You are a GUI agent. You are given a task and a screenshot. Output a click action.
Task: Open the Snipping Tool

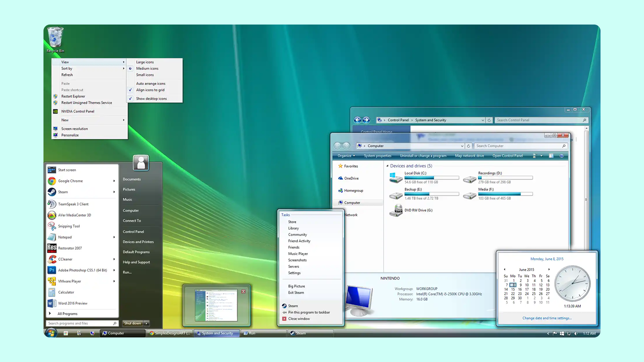tap(70, 226)
